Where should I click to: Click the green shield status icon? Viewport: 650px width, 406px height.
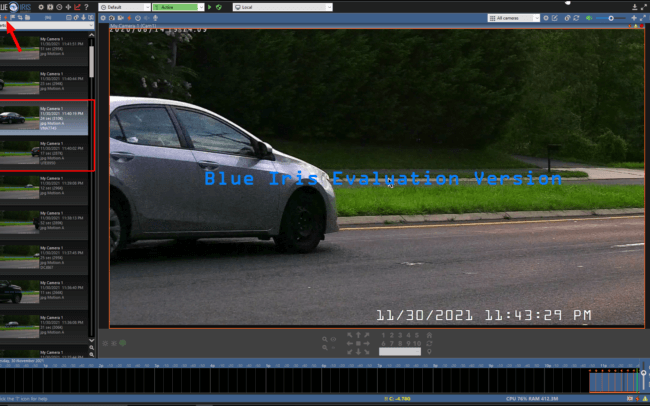point(218,7)
